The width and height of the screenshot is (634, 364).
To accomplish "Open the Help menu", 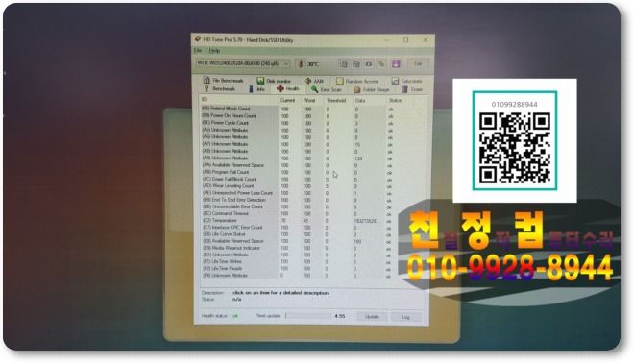I will tap(214, 51).
